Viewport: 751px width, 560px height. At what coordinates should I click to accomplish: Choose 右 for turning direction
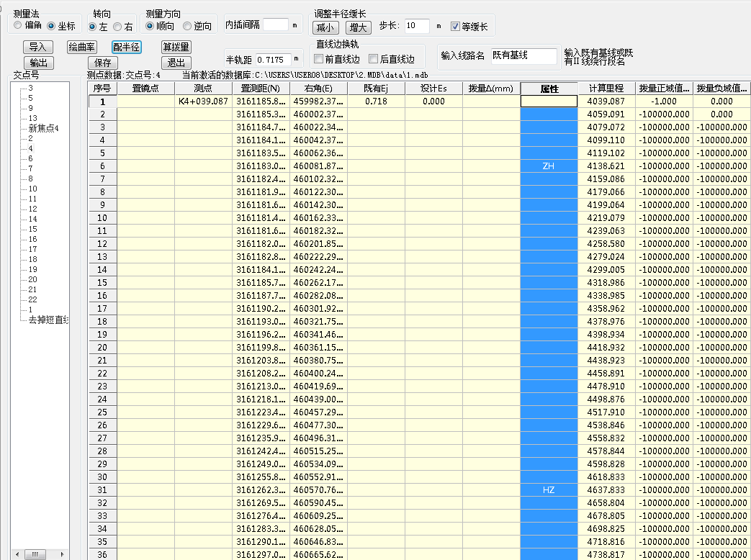pos(117,27)
